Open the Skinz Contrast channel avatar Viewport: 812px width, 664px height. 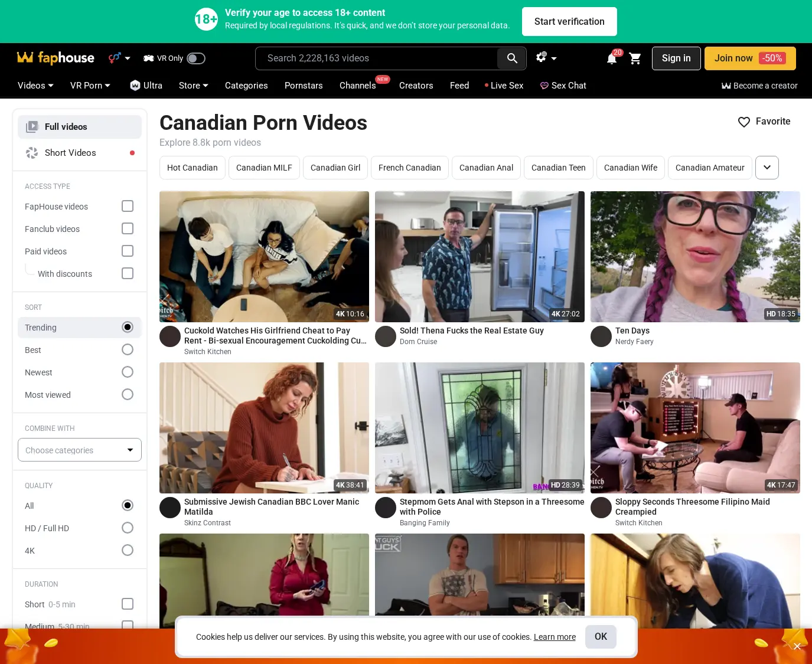[x=170, y=508]
